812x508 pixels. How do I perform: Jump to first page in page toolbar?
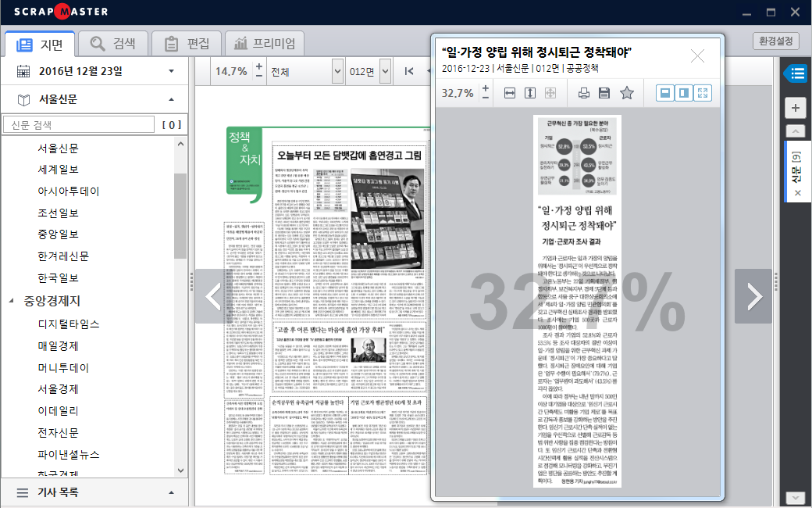409,71
